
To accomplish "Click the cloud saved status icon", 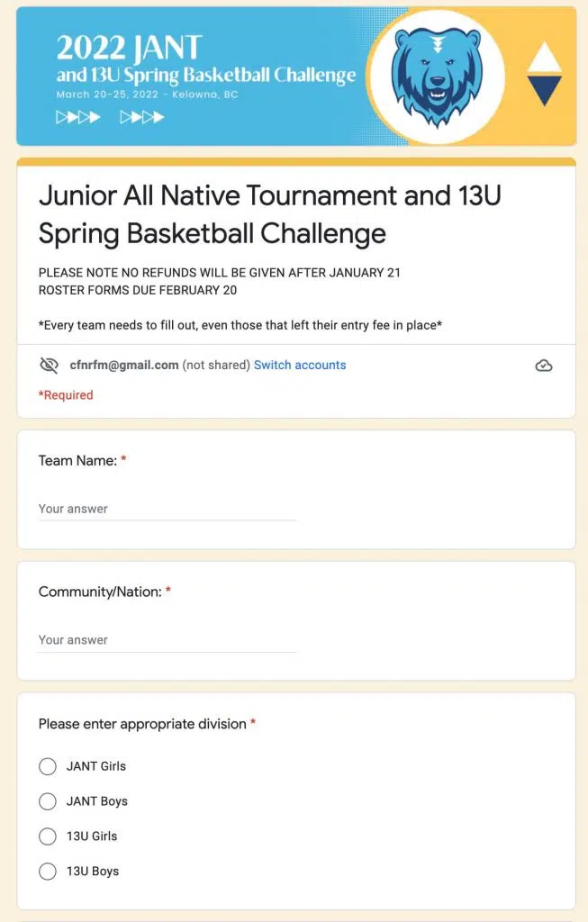I will [543, 366].
